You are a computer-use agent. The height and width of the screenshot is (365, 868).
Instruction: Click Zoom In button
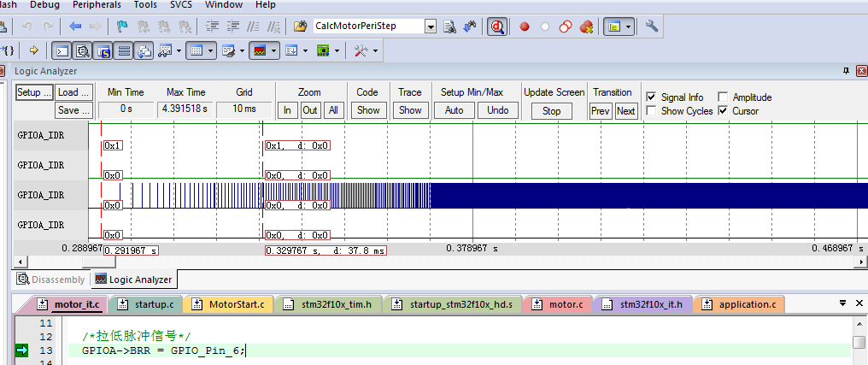(288, 110)
